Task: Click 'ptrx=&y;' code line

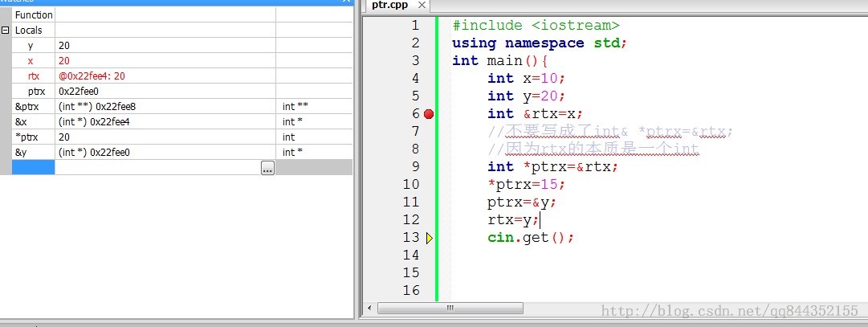Action: (x=522, y=202)
